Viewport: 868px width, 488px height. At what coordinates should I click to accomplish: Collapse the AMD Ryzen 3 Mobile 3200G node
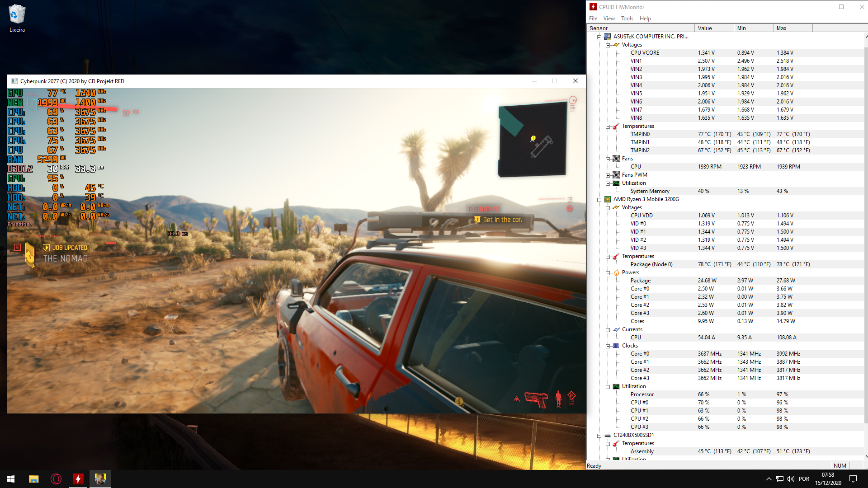point(599,199)
